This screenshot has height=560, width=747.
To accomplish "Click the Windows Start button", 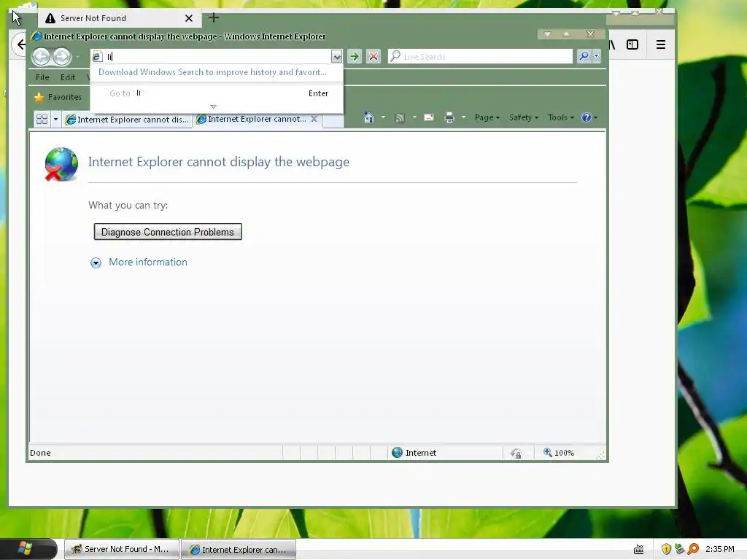I will (26, 549).
